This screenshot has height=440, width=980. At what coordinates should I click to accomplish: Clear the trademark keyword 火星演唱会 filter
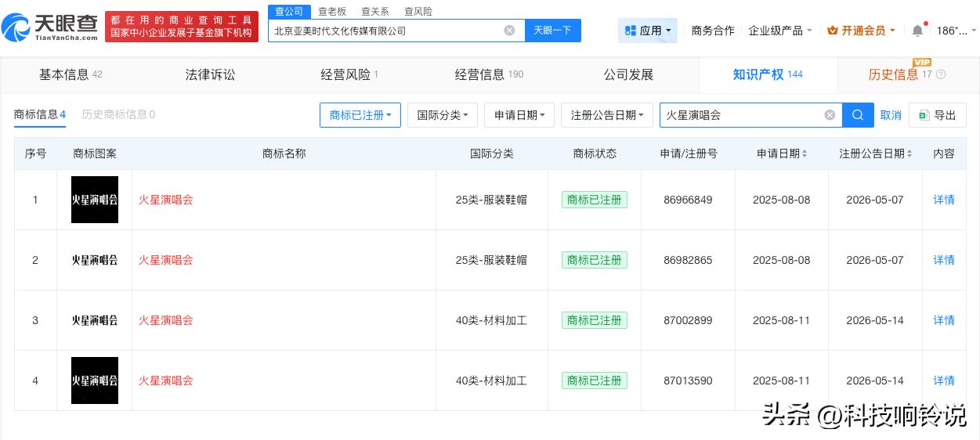(830, 115)
